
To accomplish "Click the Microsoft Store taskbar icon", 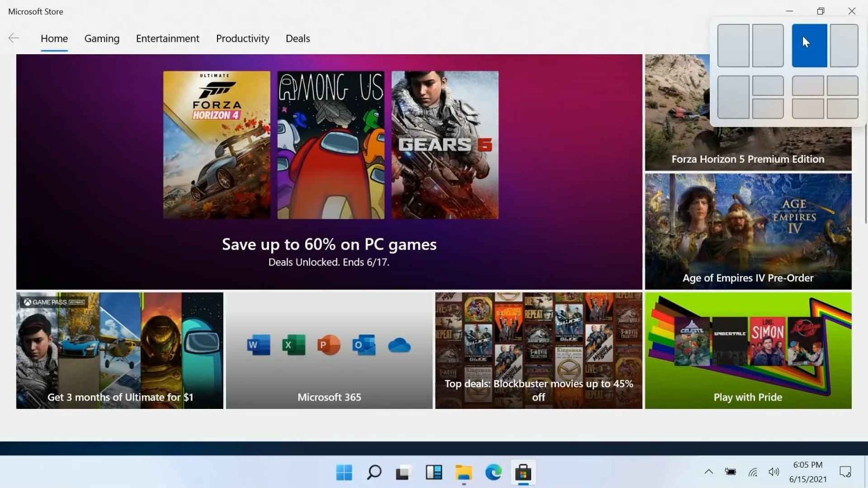I will [x=523, y=472].
